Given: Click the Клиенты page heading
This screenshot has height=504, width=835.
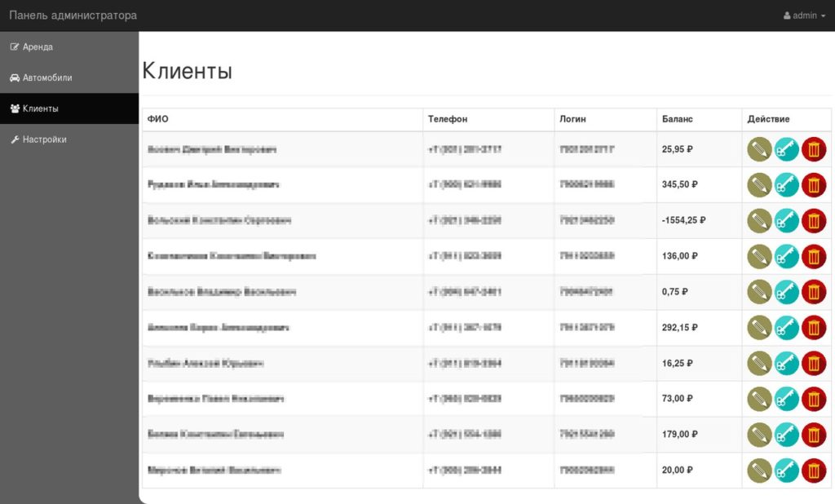Looking at the screenshot, I should pos(187,71).
